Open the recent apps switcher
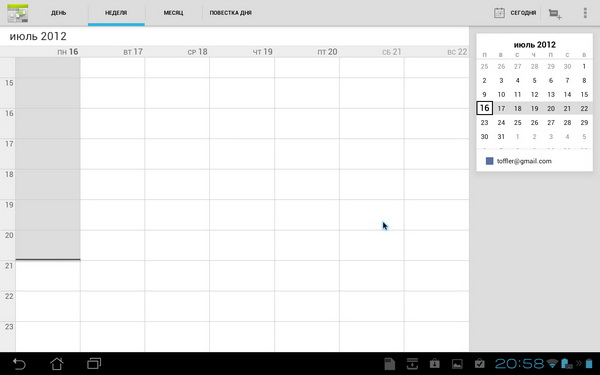 (94, 363)
